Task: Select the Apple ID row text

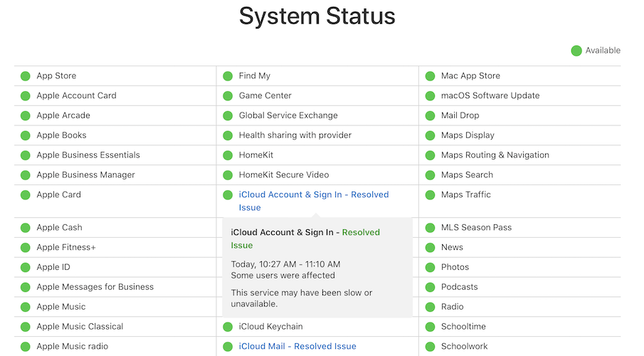Action: point(53,267)
